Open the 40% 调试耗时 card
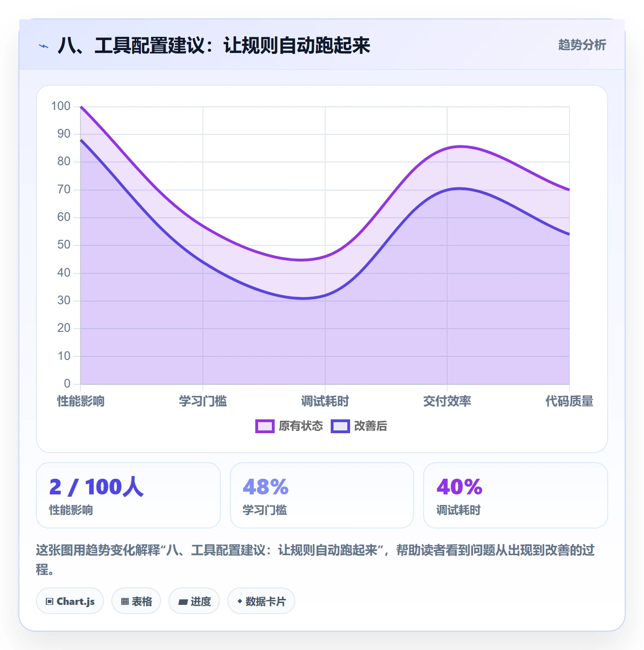The width and height of the screenshot is (644, 650). coord(516,495)
